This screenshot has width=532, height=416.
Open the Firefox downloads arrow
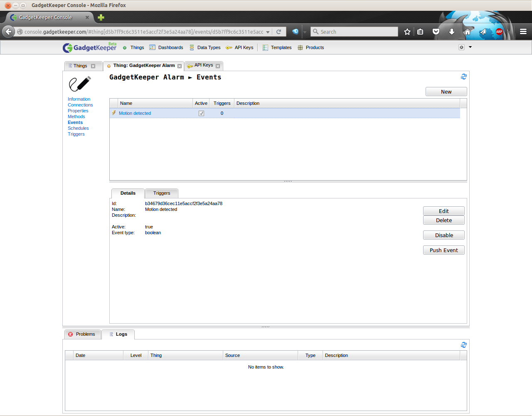click(x=452, y=32)
